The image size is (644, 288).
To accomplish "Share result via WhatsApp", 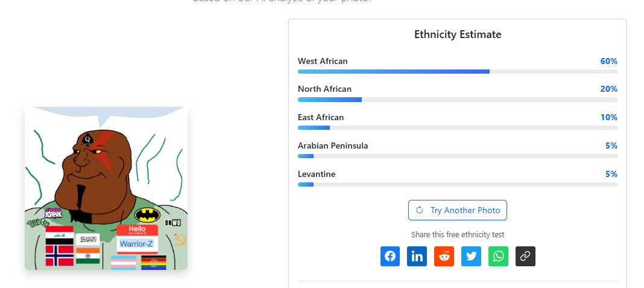I will click(x=498, y=256).
